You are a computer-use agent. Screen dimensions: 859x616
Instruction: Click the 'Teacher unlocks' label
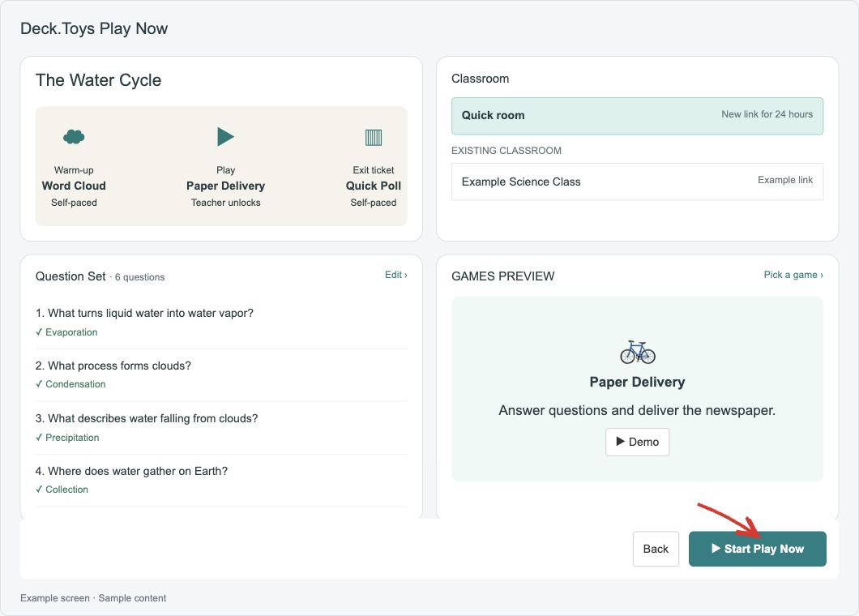pos(226,203)
